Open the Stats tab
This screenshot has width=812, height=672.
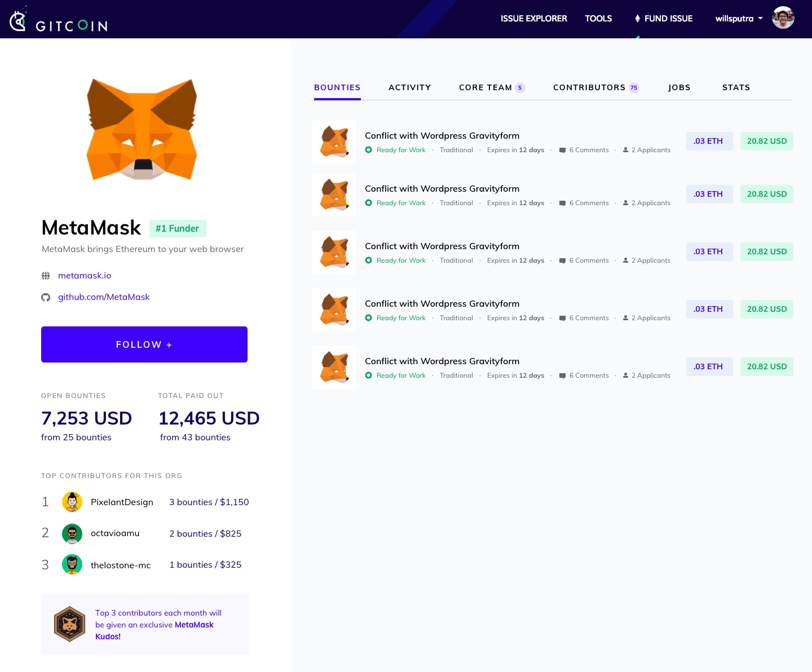(x=736, y=87)
